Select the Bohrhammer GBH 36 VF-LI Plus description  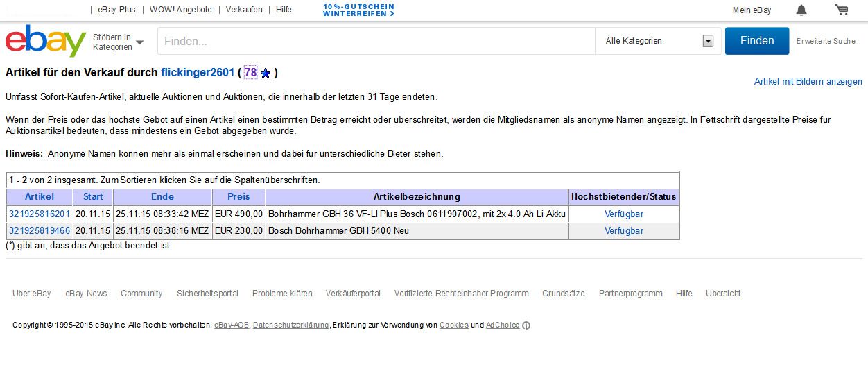(x=417, y=214)
